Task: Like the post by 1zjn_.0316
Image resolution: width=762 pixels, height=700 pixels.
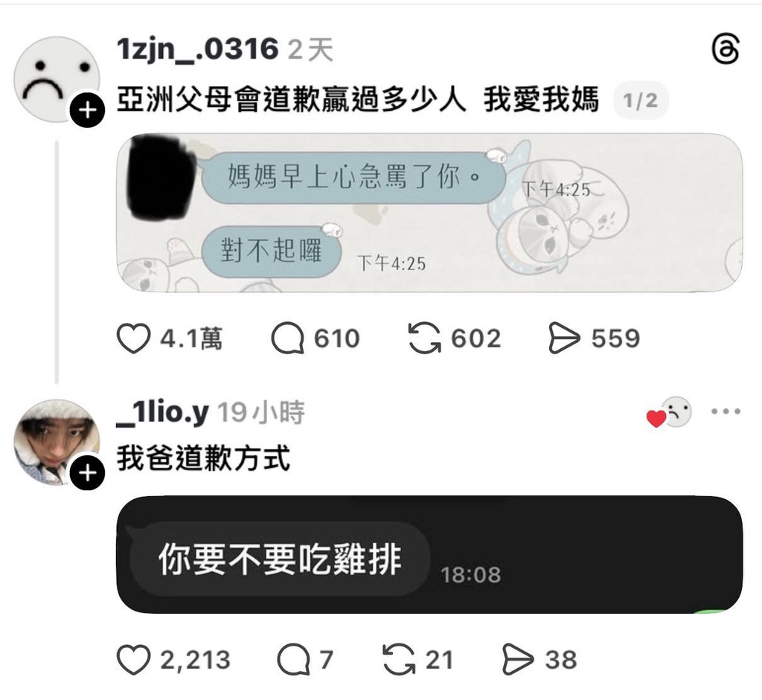Action: [x=133, y=338]
